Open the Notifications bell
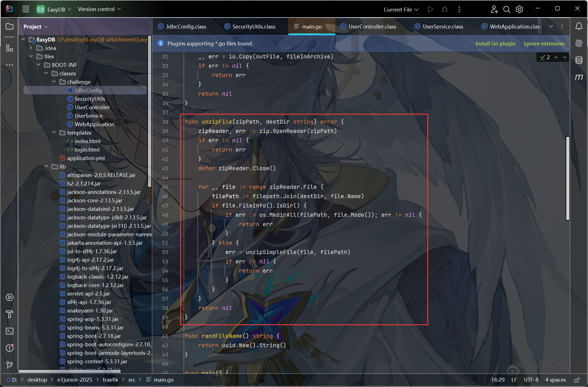Image resolution: width=588 pixels, height=387 pixels. tap(579, 26)
